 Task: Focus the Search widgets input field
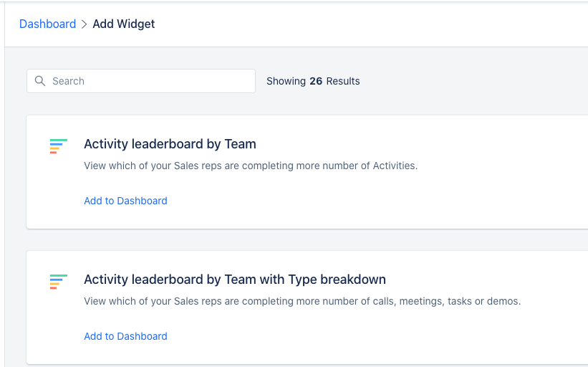pyautogui.click(x=141, y=81)
